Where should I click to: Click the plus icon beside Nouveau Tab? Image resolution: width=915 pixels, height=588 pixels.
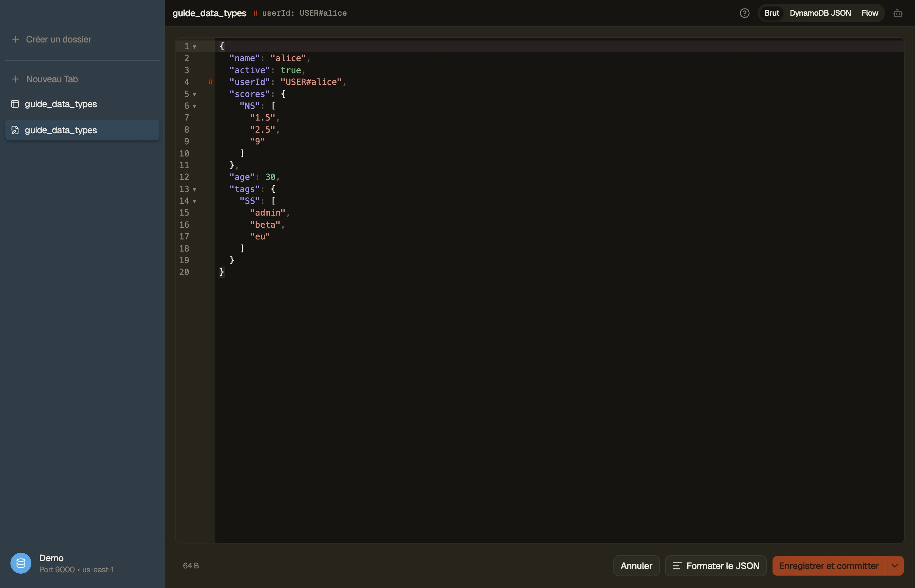pos(15,79)
